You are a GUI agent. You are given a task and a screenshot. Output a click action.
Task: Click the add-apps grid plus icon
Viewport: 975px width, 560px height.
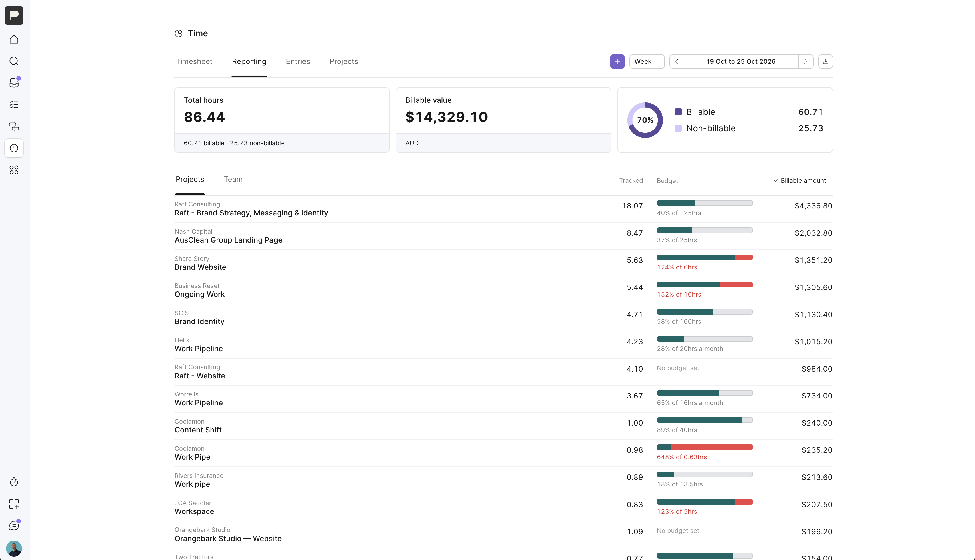(x=14, y=504)
